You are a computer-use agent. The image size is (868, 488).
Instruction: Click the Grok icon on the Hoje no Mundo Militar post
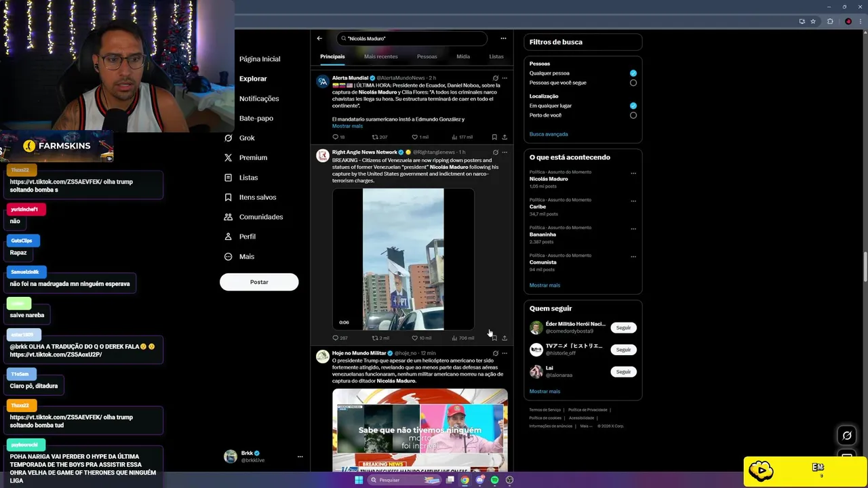[x=496, y=353]
